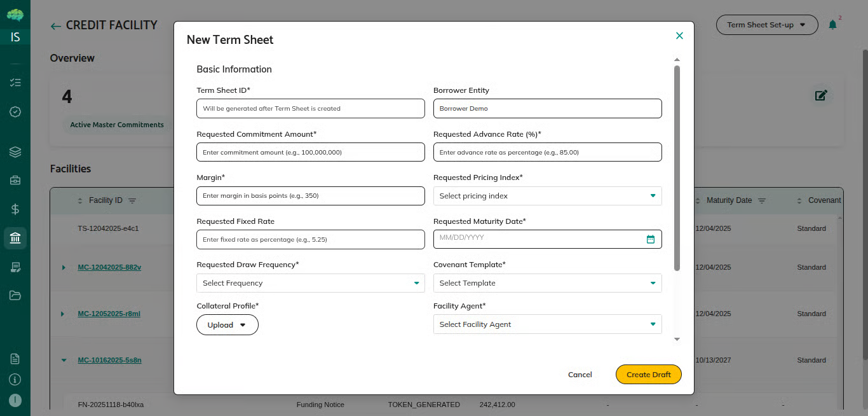Open the folder icon in sidebar
The image size is (868, 416).
(x=15, y=295)
